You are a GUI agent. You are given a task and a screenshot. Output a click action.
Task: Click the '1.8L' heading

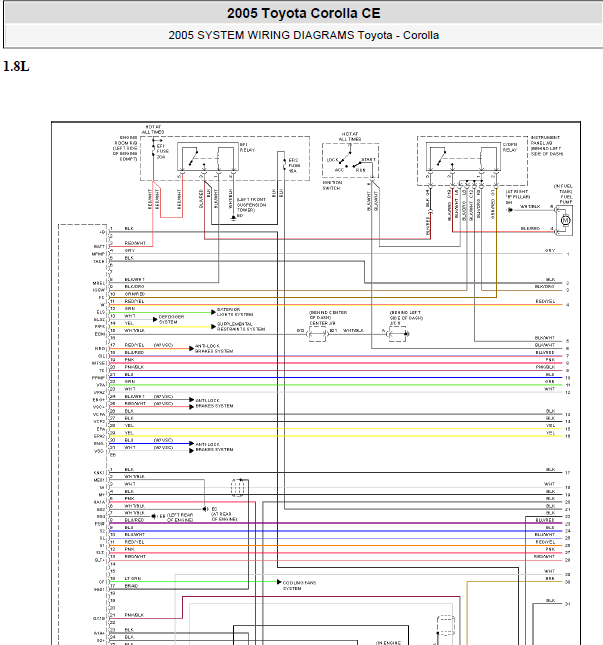pyautogui.click(x=16, y=66)
